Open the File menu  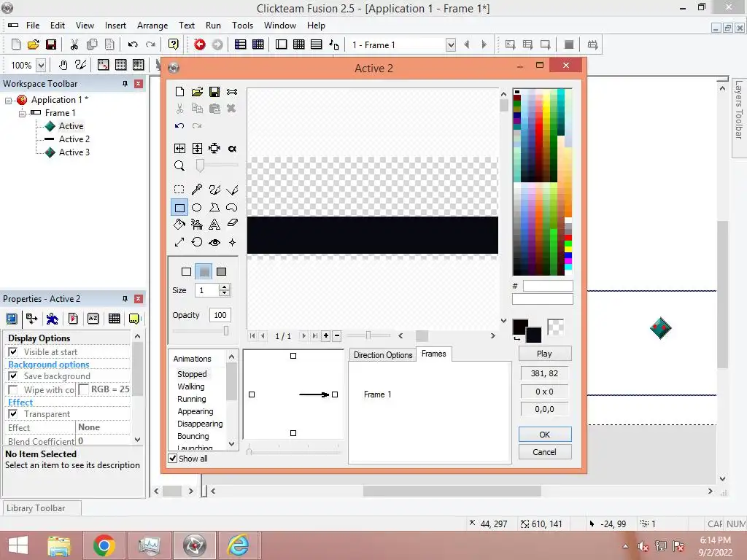point(33,26)
